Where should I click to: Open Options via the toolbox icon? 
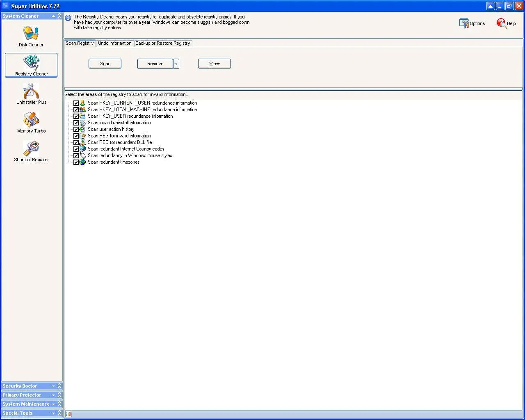(x=464, y=23)
